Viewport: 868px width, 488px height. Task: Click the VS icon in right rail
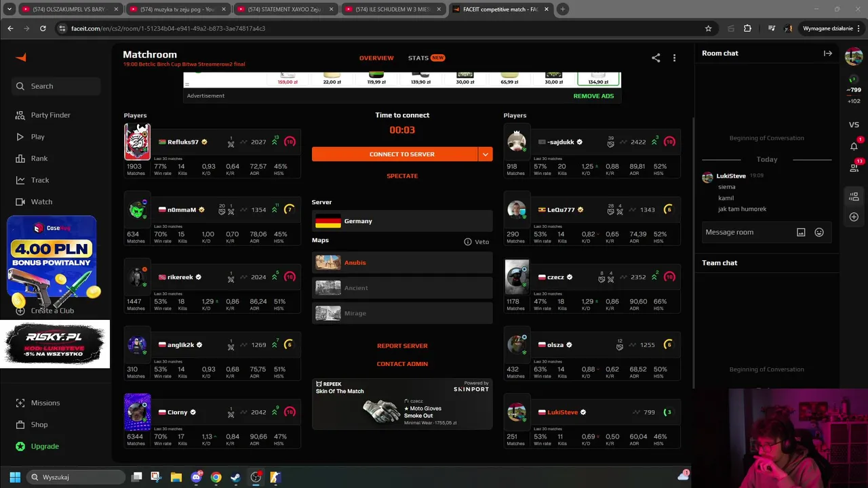point(854,125)
